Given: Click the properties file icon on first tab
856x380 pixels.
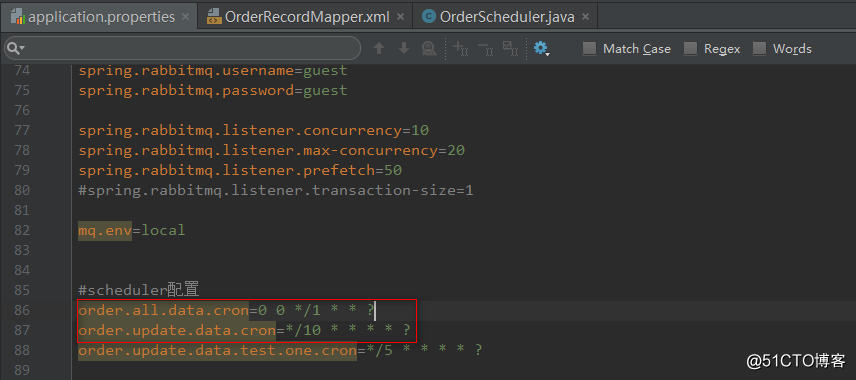Looking at the screenshot, I should click(18, 17).
